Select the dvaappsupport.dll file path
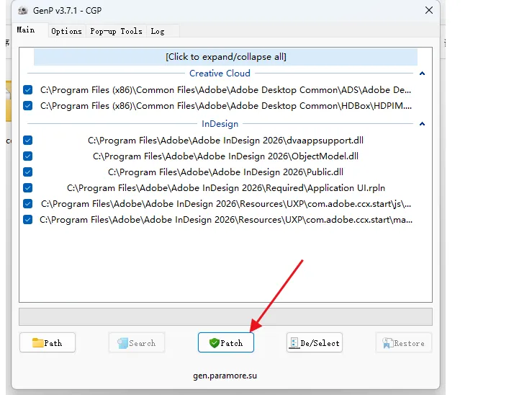This screenshot has width=532, height=395. click(225, 141)
